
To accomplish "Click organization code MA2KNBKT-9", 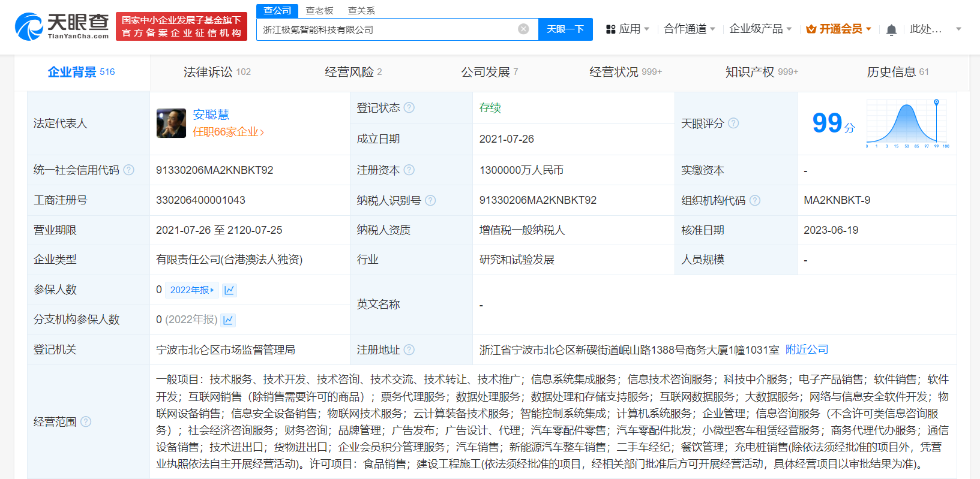I will [837, 200].
